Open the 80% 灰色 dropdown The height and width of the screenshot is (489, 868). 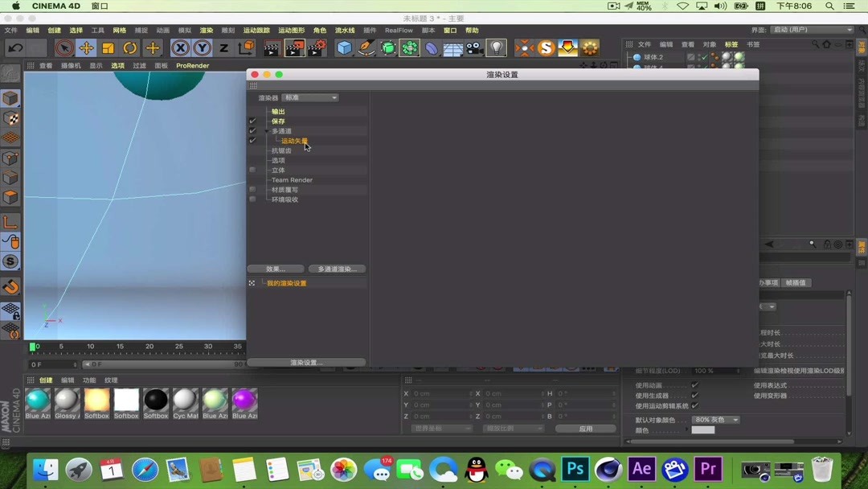point(714,419)
